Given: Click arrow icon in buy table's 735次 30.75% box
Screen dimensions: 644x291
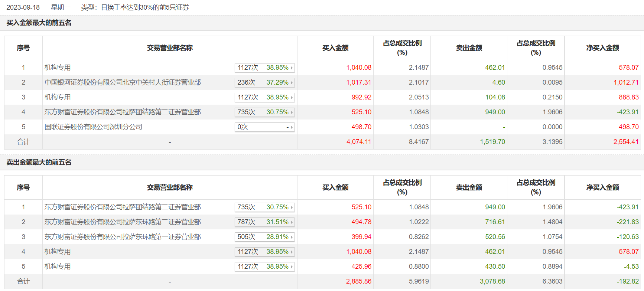Looking at the screenshot, I should [x=292, y=112].
